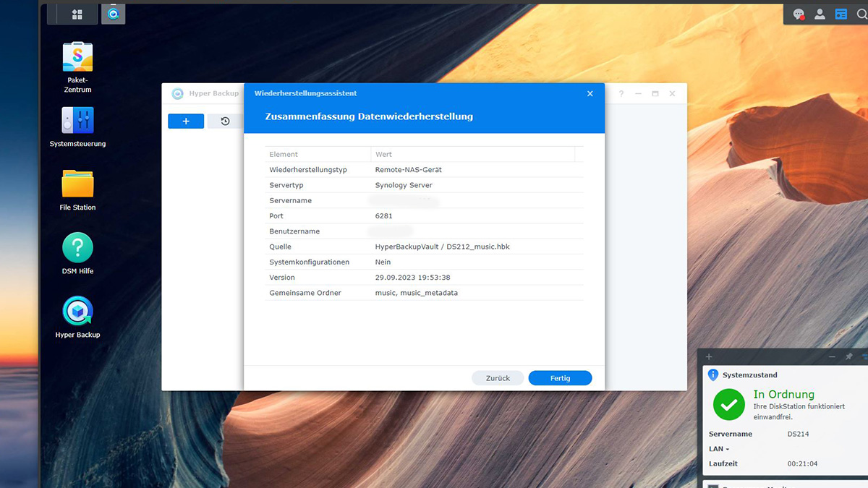
Task: Close the Wiederherstellungsassistent dialog
Action: tap(590, 93)
